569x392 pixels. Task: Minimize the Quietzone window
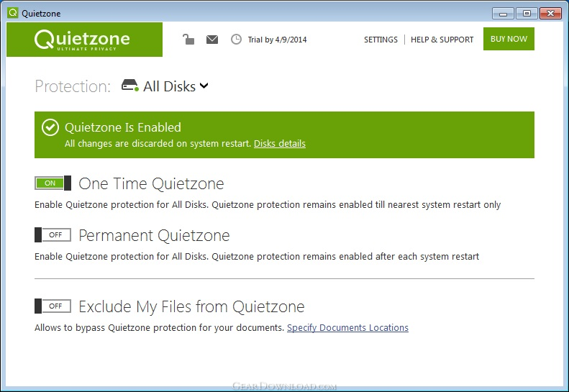point(503,14)
